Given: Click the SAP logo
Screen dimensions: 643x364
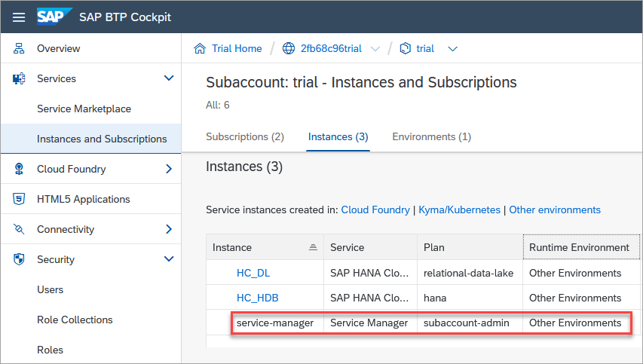Looking at the screenshot, I should pyautogui.click(x=54, y=17).
